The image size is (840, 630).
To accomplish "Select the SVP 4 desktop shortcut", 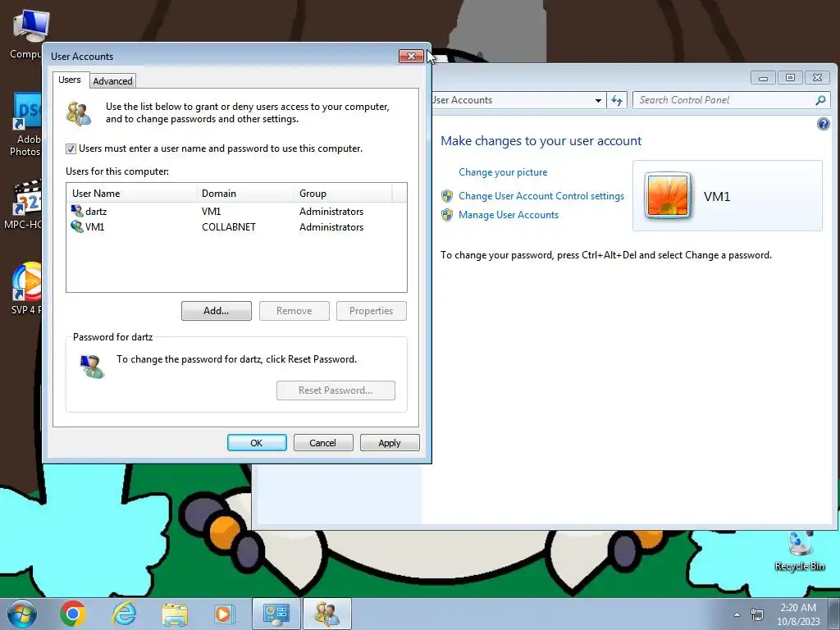I will click(25, 288).
